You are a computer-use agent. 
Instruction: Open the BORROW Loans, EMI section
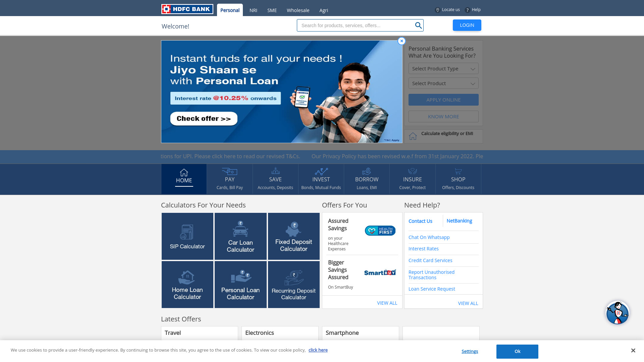(367, 179)
